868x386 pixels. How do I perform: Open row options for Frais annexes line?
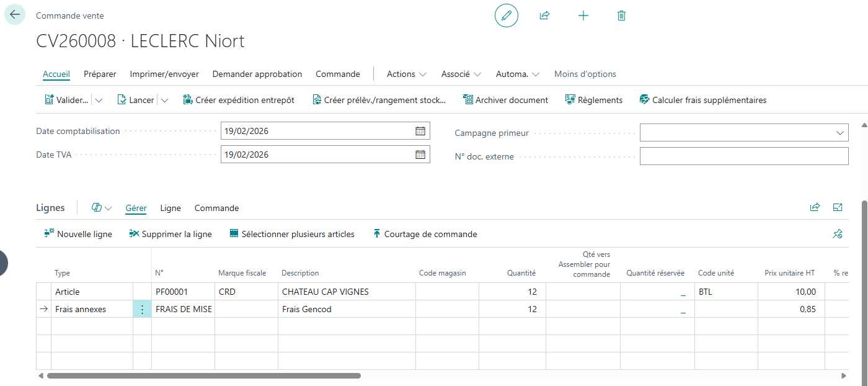click(x=142, y=309)
